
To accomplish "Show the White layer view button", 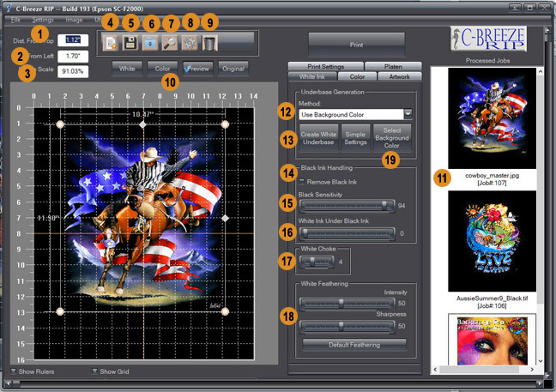I will click(x=127, y=69).
